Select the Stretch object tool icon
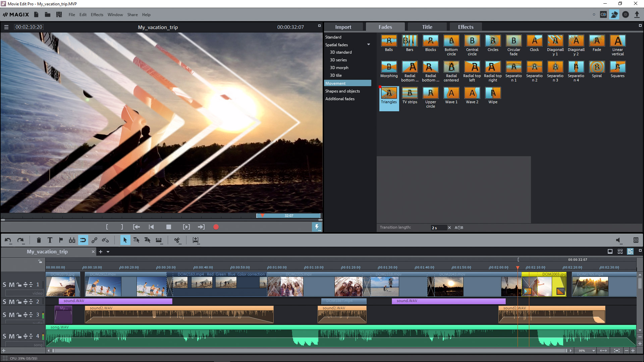Image resolution: width=644 pixels, height=362 pixels. pyautogui.click(x=158, y=240)
